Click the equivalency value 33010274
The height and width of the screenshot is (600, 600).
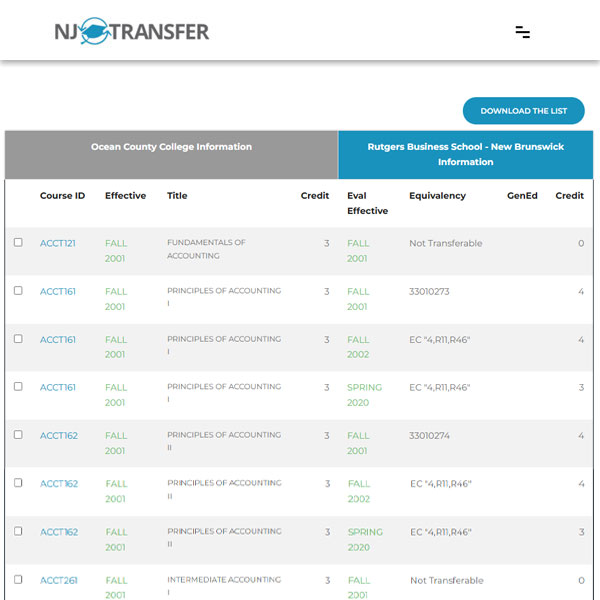coord(429,436)
